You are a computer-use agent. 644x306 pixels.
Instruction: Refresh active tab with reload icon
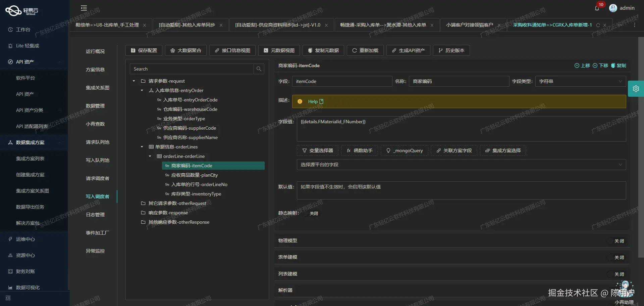point(598,25)
